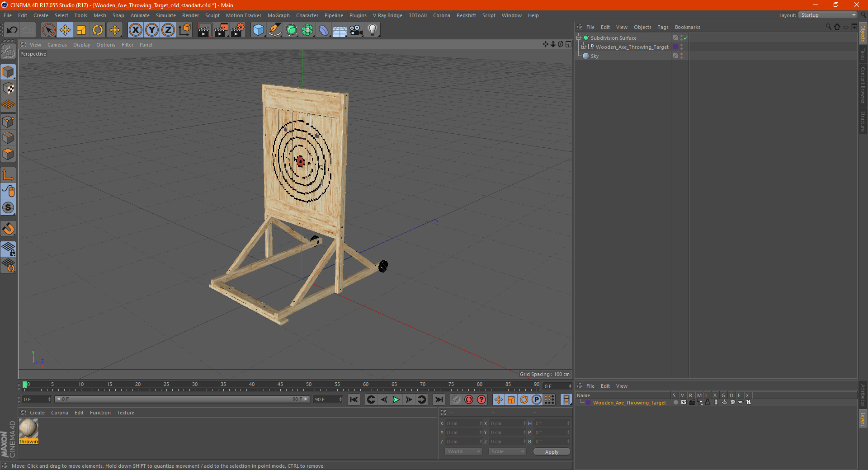Go to end of animation
The width and height of the screenshot is (868, 470).
(439, 399)
